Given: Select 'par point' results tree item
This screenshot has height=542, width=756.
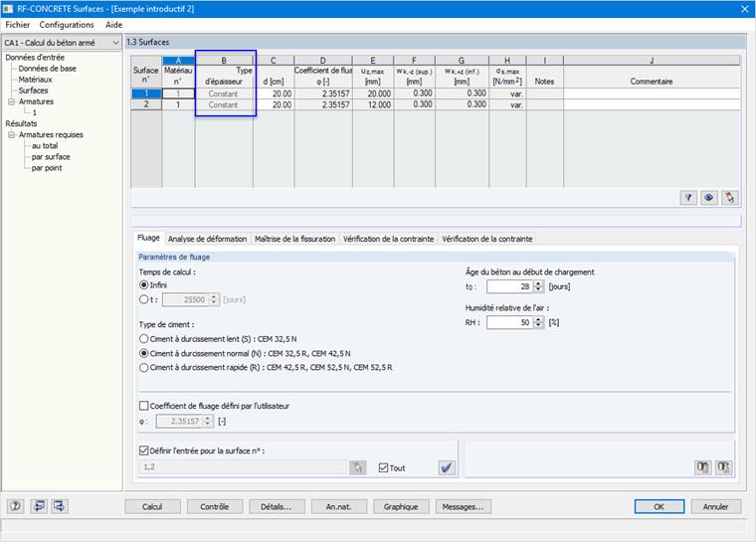Looking at the screenshot, I should [x=47, y=168].
